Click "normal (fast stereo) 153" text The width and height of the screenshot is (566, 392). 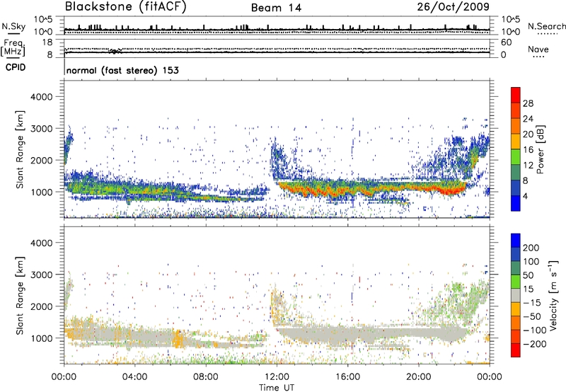tap(122, 70)
